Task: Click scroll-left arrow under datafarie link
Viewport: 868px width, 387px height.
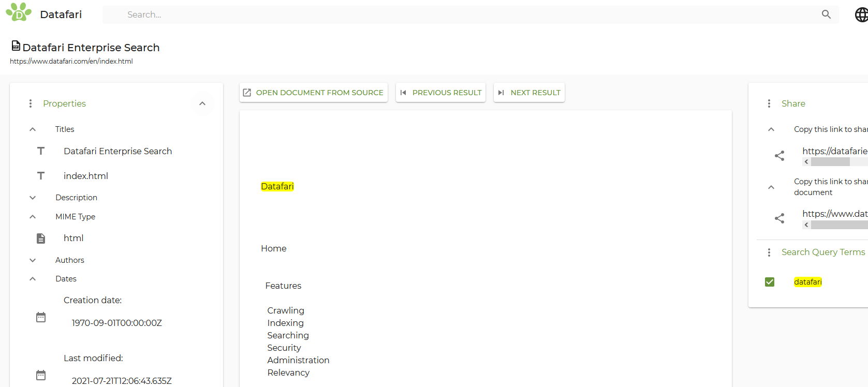Action: coord(806,162)
